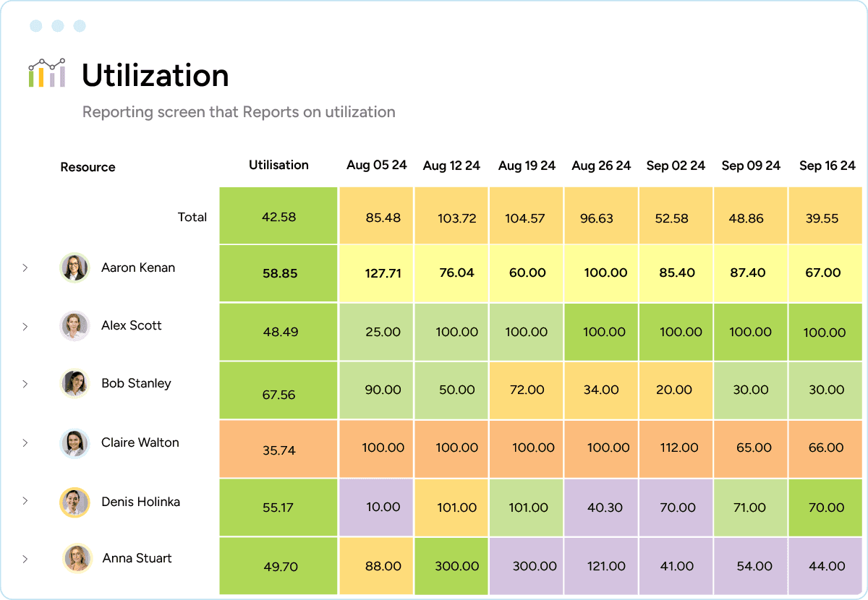Click Alex Scott's avatar picture
The width and height of the screenshot is (868, 600).
point(75,326)
